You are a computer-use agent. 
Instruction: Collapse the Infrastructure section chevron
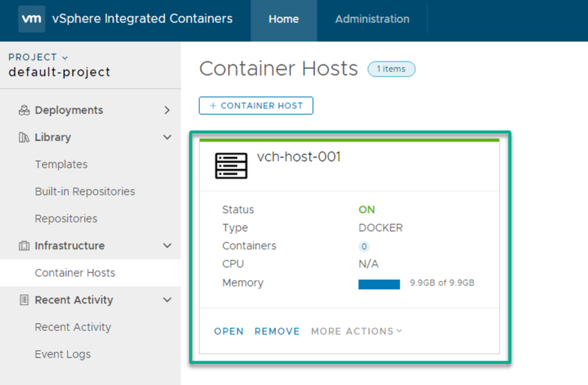click(x=167, y=246)
